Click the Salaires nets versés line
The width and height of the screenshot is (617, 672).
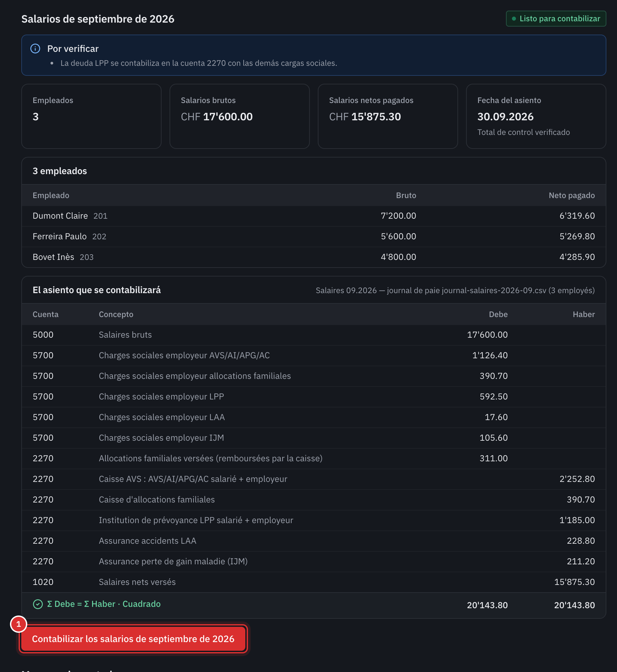(313, 582)
